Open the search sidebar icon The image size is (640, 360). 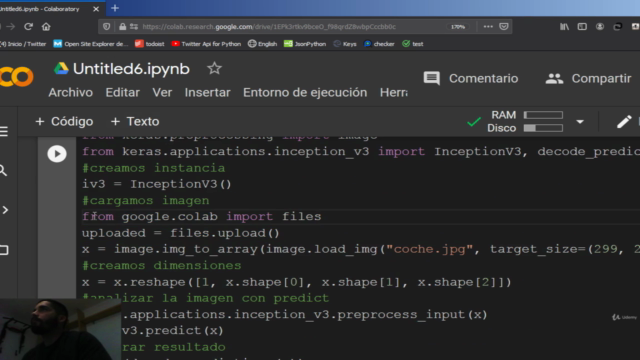pos(3,170)
